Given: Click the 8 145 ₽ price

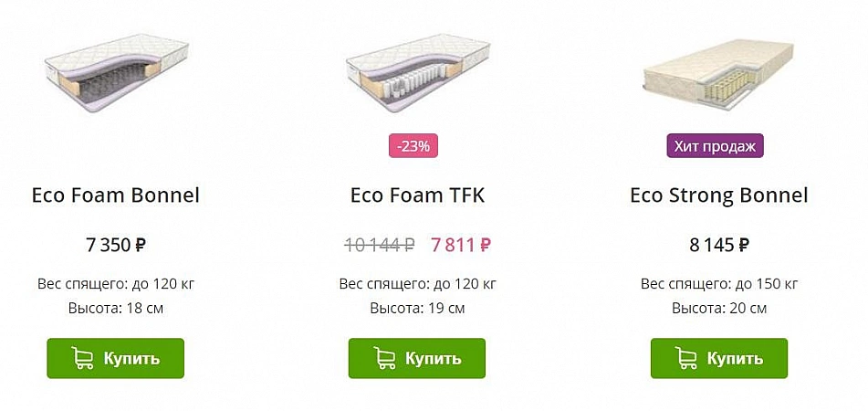Looking at the screenshot, I should coord(719,245).
